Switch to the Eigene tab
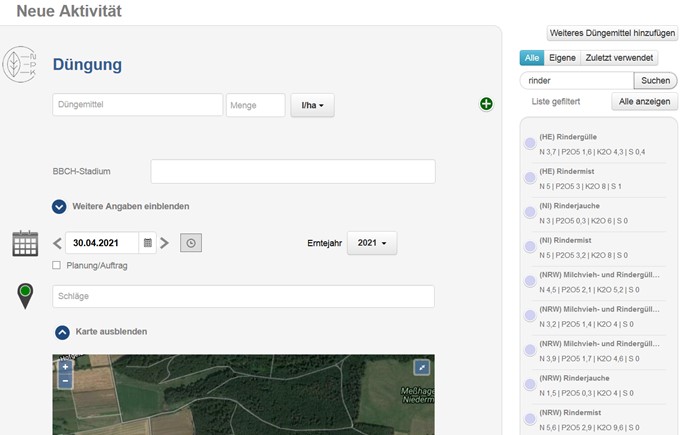The width and height of the screenshot is (682, 435). point(560,58)
